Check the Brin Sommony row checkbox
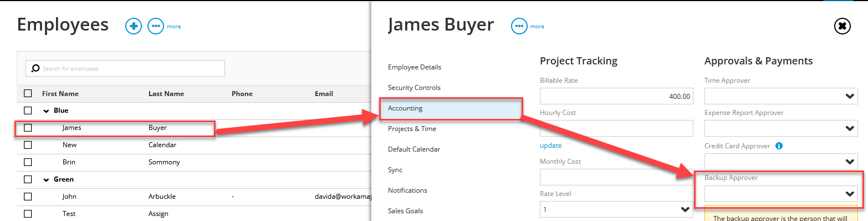Image resolution: width=868 pixels, height=221 pixels. tap(28, 162)
